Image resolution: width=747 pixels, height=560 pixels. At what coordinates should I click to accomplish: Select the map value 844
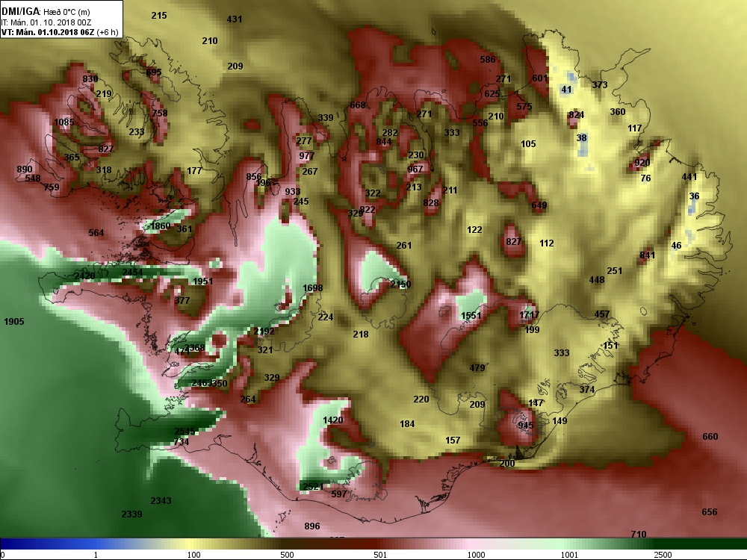[x=384, y=141]
